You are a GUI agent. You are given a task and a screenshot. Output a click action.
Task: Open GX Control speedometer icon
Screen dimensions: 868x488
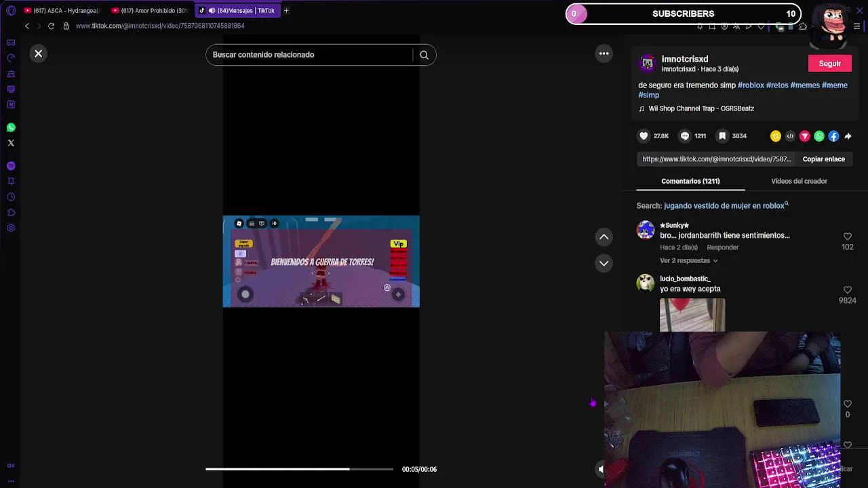11,58
